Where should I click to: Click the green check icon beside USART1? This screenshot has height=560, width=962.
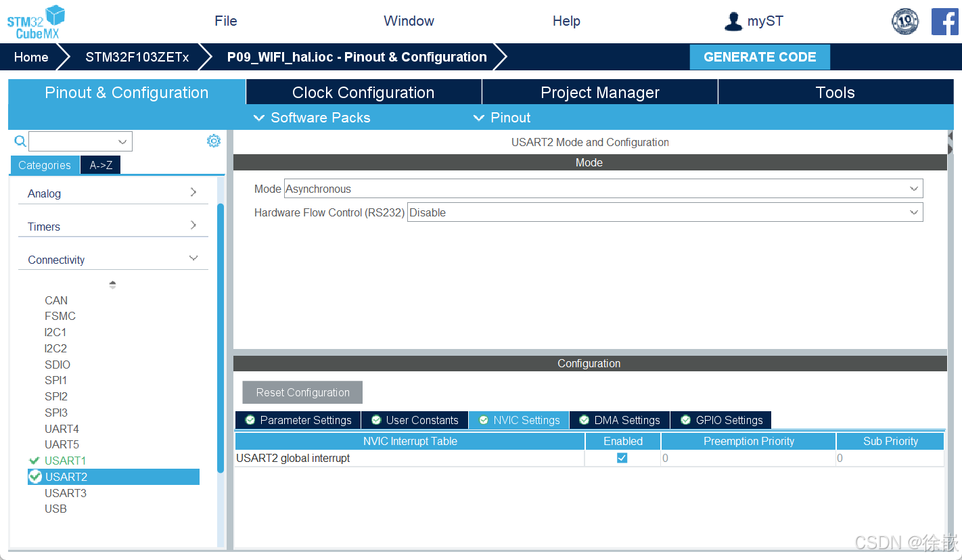pos(35,461)
